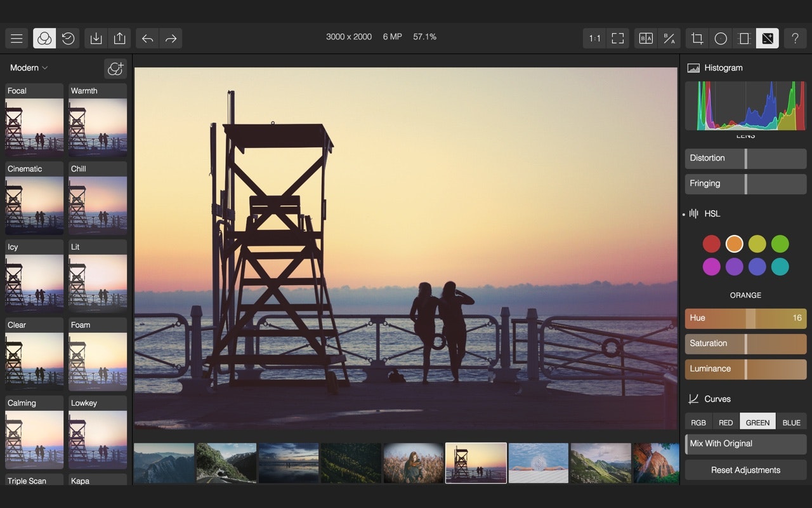This screenshot has width=812, height=508.
Task: Open the woman in field thumbnail
Action: [414, 463]
